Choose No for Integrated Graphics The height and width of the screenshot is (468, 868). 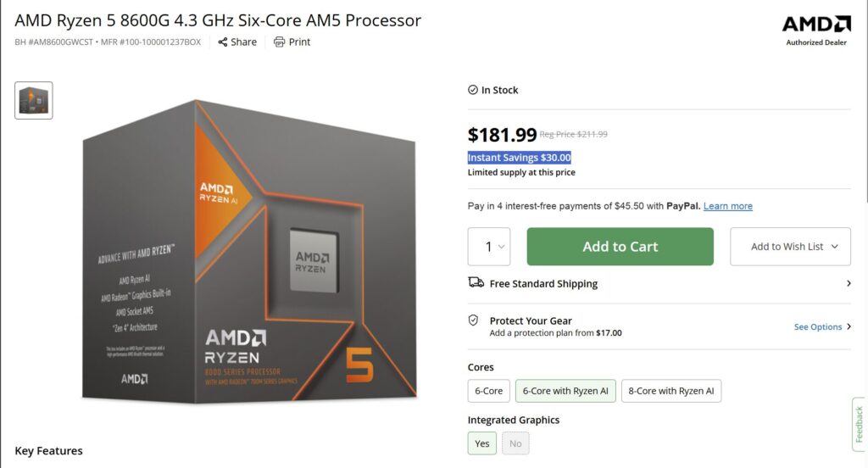point(515,443)
